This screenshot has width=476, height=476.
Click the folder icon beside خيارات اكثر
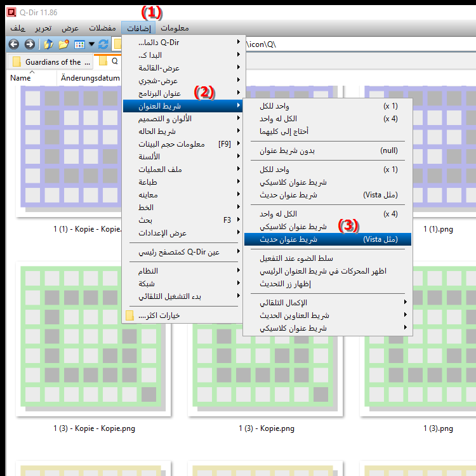coord(130,315)
